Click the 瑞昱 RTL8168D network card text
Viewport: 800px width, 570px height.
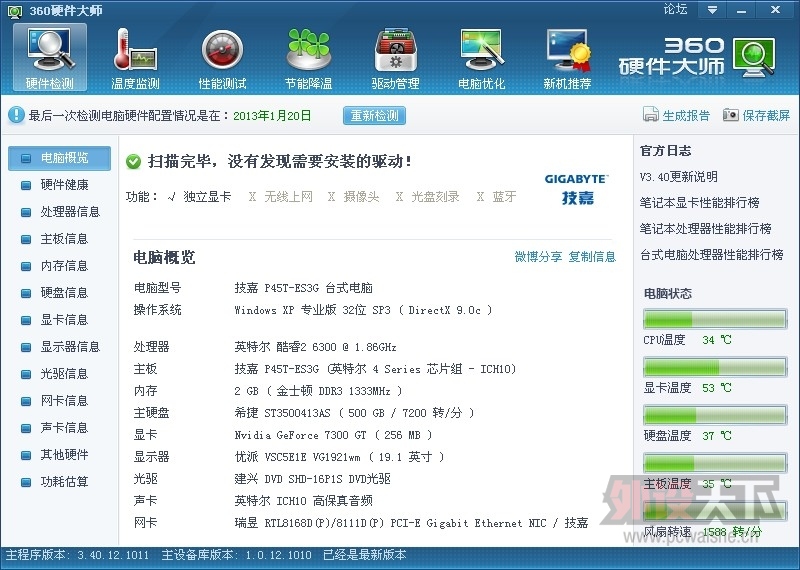(411, 523)
